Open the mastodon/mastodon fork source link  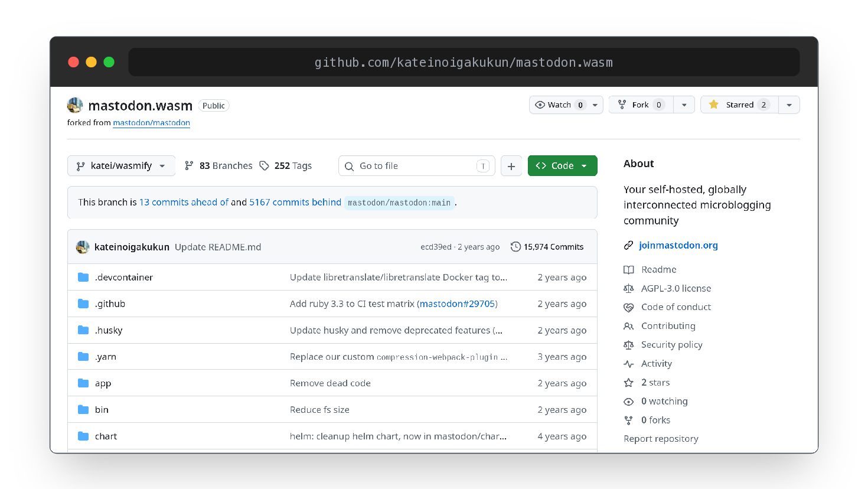(x=152, y=123)
